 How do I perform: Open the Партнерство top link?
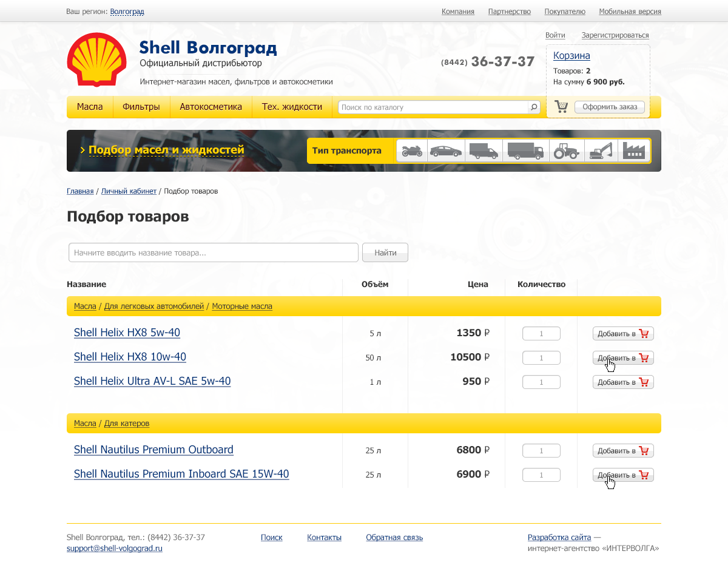pos(510,12)
